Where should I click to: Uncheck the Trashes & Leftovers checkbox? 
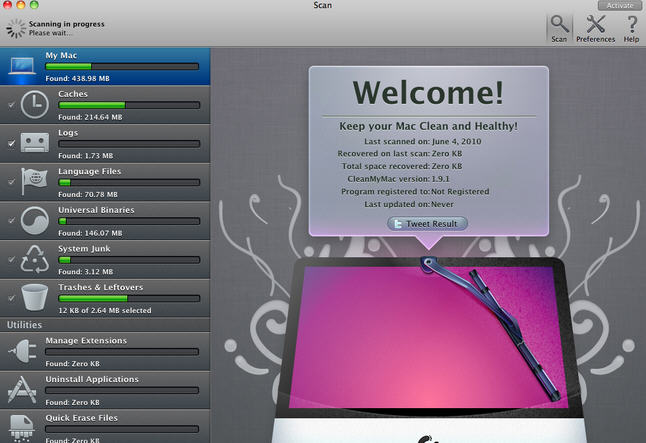tap(11, 298)
